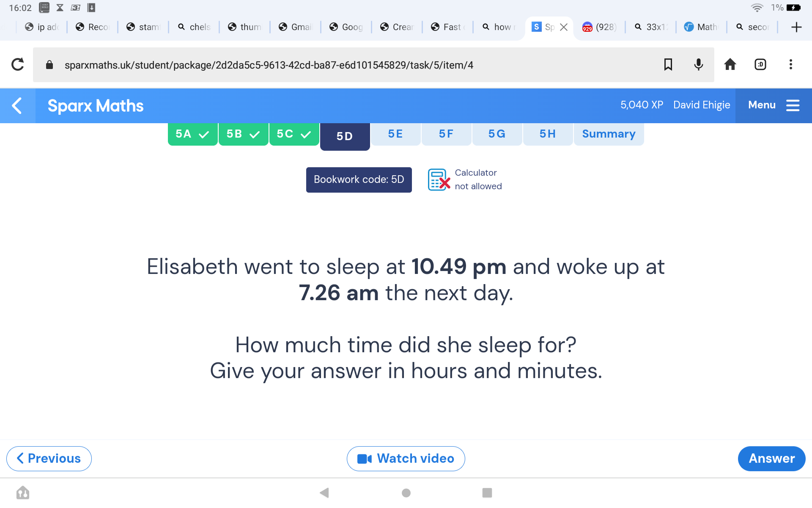Open the tab switcher icon
812x508 pixels.
click(760, 64)
